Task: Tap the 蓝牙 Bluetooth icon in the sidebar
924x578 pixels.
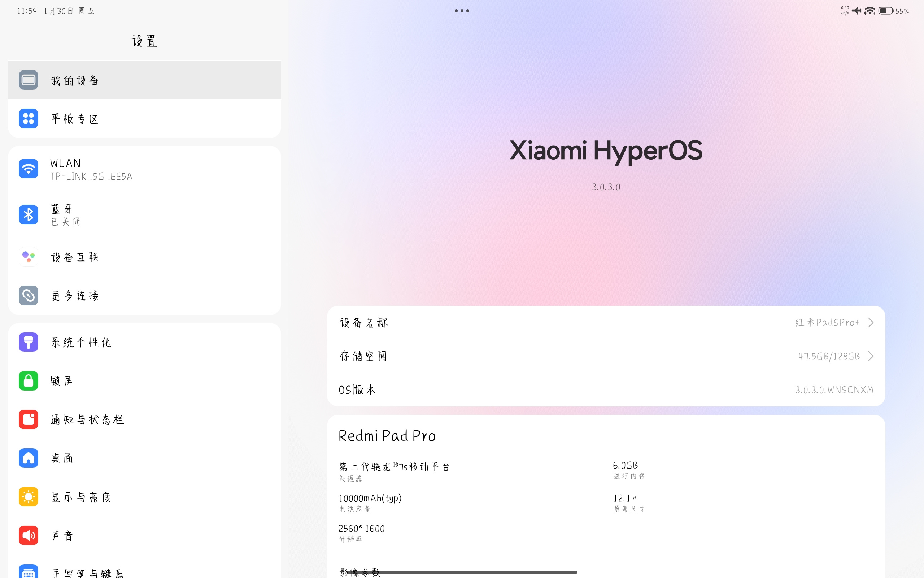Action: point(28,215)
